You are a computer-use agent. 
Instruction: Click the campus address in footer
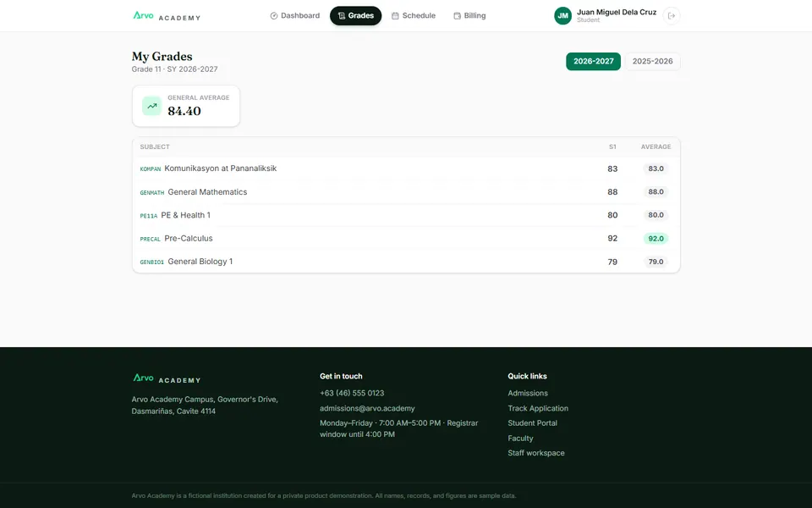tap(205, 406)
